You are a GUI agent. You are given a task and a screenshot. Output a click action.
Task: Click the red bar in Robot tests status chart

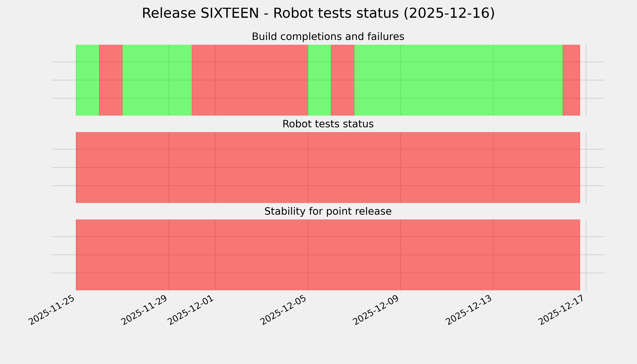pyautogui.click(x=328, y=167)
